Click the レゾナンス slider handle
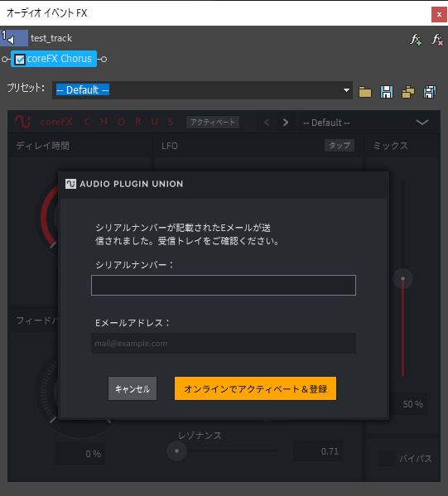448x496 pixels. coord(177,450)
